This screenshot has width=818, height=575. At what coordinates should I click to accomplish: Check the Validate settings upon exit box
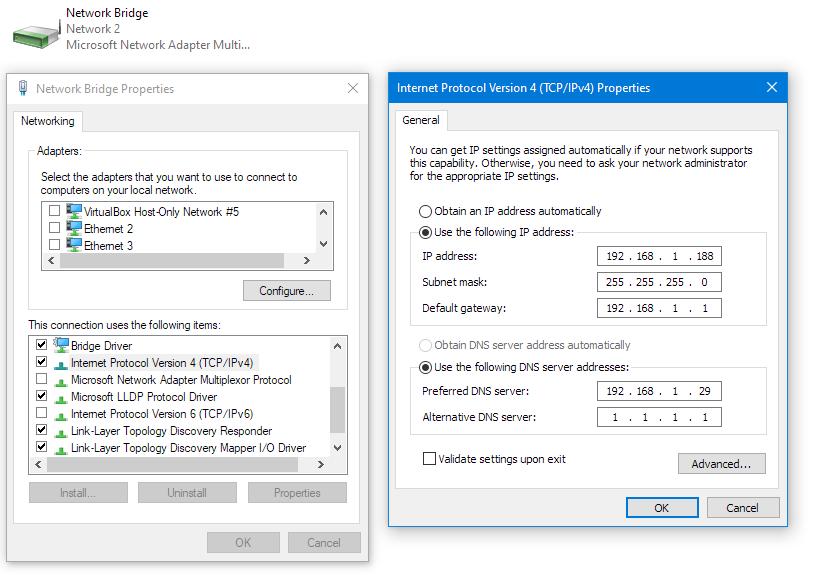[x=429, y=459]
